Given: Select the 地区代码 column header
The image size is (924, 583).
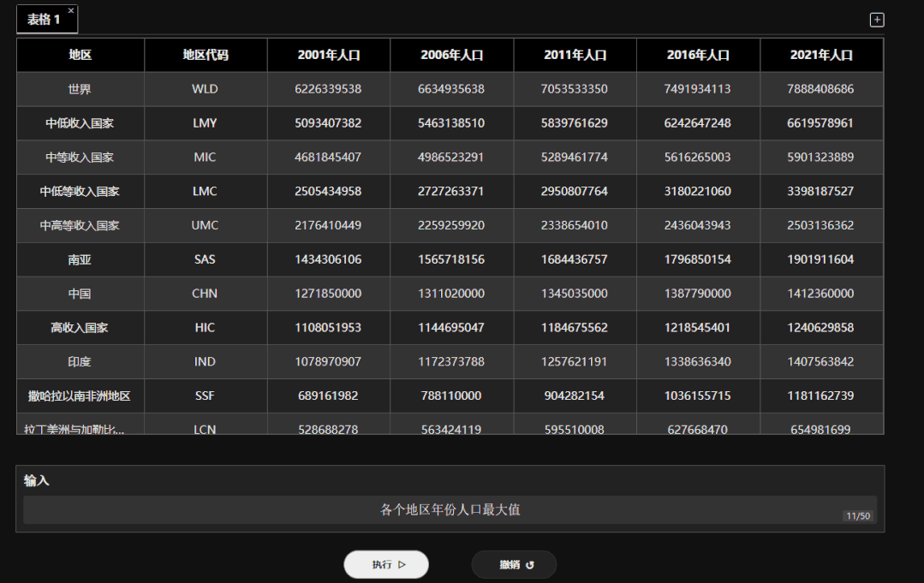Looking at the screenshot, I should [205, 56].
